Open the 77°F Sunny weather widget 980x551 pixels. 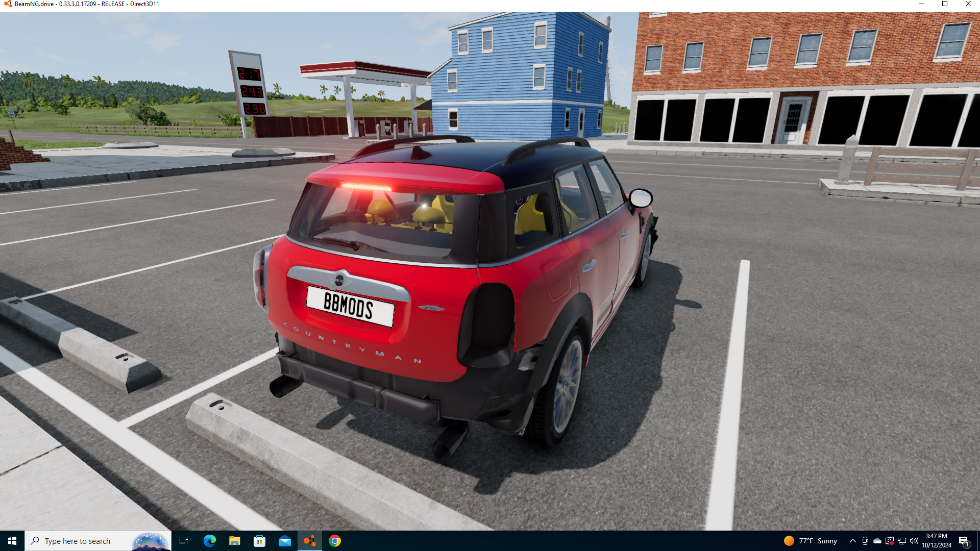[811, 541]
